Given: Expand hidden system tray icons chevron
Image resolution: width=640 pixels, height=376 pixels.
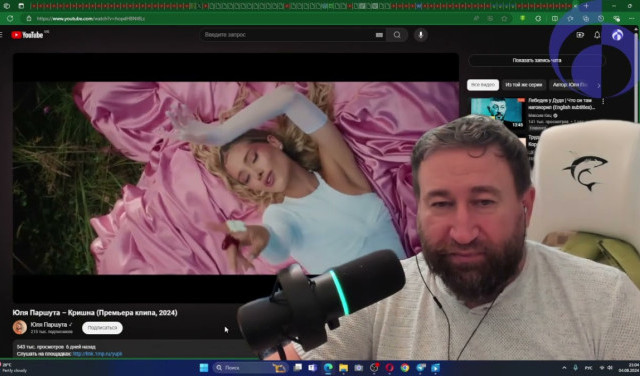Looking at the screenshot, I should 564,368.
